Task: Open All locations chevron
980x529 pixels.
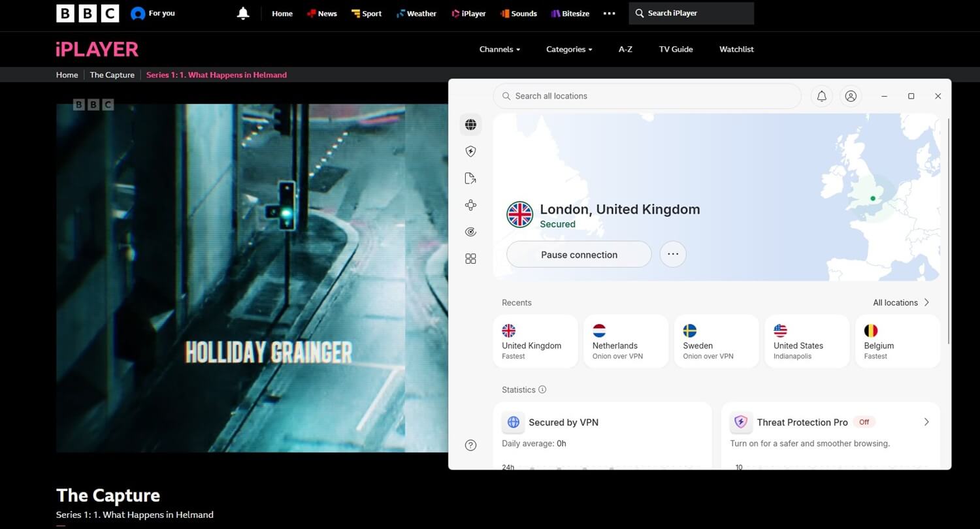Action: click(x=926, y=302)
